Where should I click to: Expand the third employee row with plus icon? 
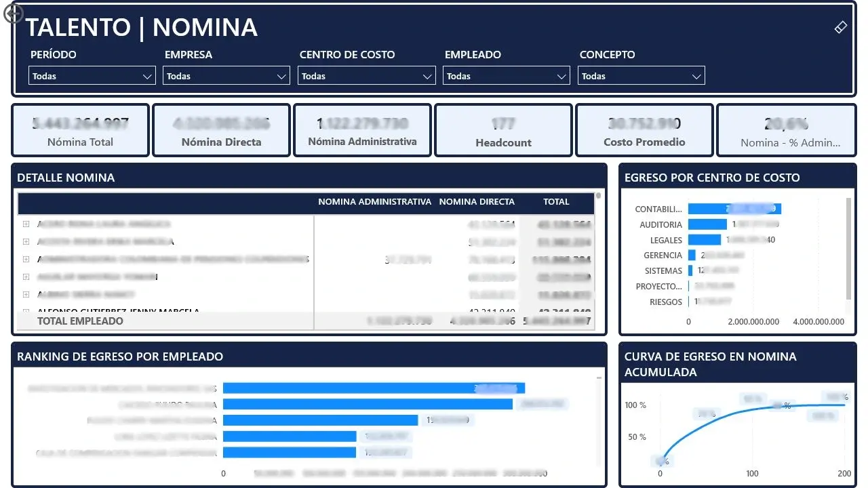26,259
